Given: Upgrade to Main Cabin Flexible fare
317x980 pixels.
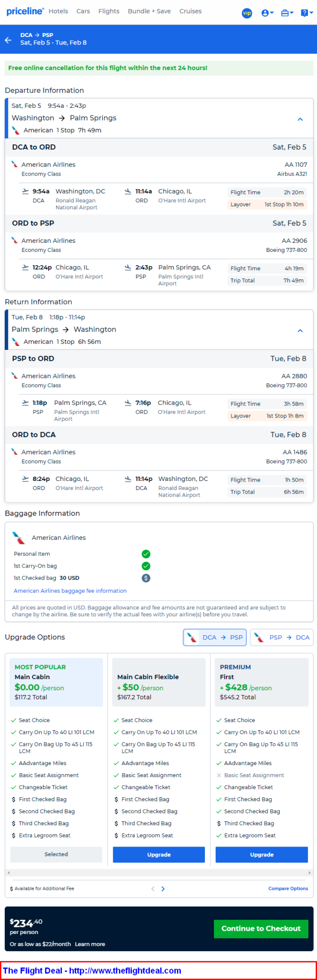Looking at the screenshot, I should click(159, 855).
